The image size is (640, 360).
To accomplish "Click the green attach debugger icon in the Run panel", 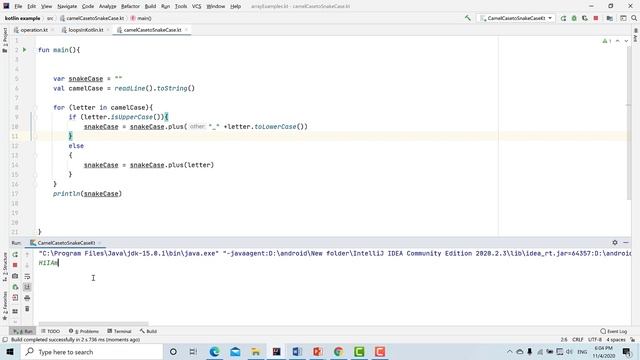I will [x=15, y=287].
